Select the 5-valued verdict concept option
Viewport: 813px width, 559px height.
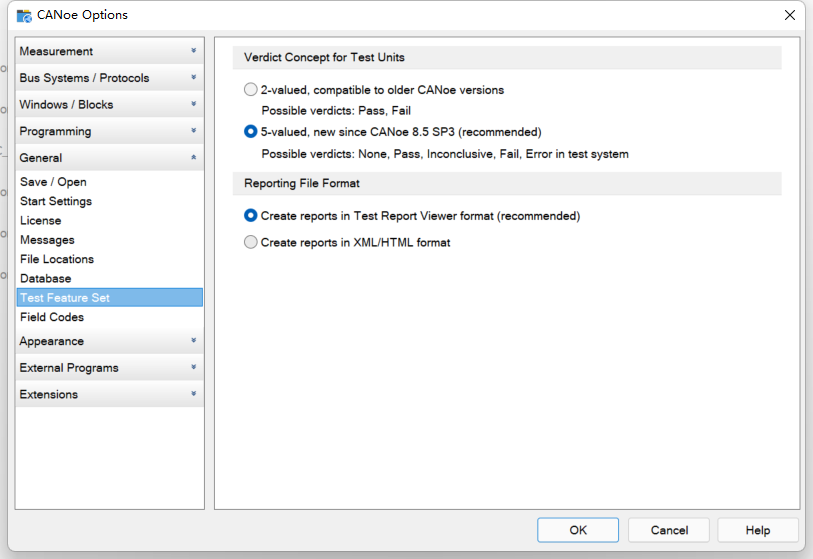coord(251,132)
